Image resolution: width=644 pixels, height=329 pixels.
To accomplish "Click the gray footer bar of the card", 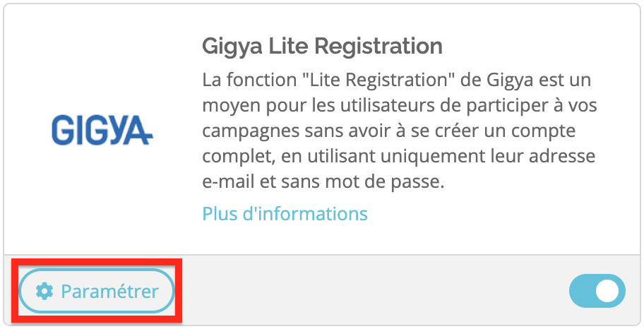I will [369, 291].
